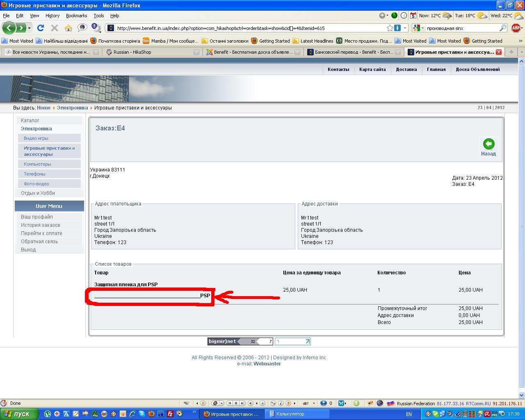Click the page's vertical scrollbar

(522, 228)
